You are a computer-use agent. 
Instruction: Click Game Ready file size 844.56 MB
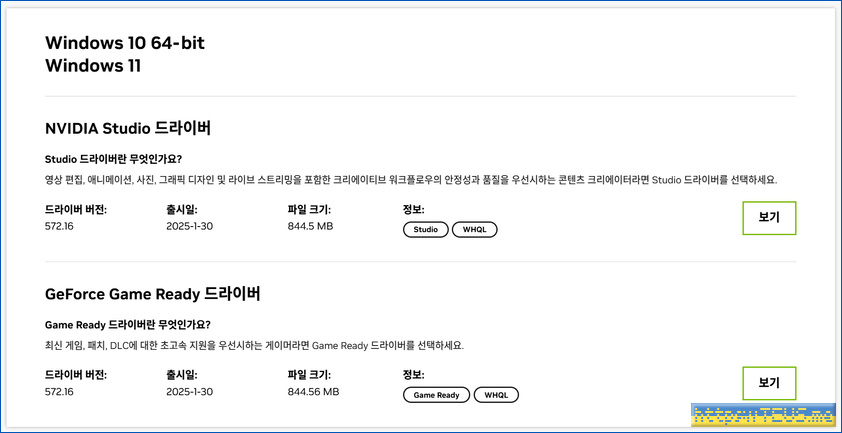pyautogui.click(x=313, y=392)
